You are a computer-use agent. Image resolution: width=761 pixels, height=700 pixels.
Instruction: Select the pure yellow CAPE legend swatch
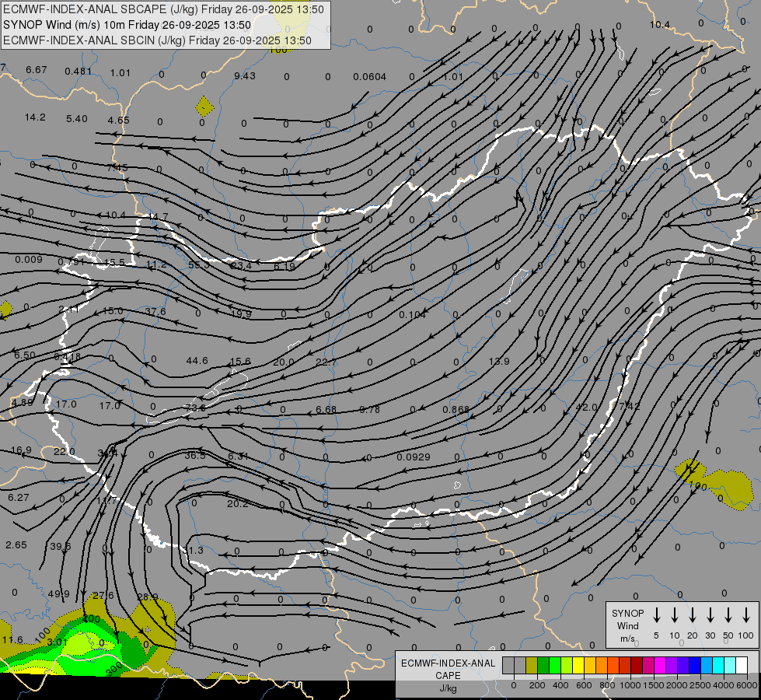pos(578,666)
